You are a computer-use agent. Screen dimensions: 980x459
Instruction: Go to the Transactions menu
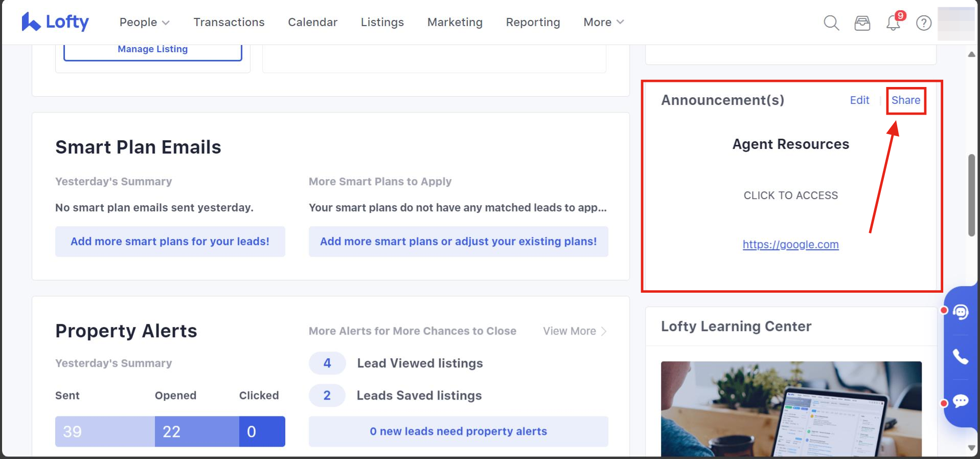pyautogui.click(x=229, y=23)
